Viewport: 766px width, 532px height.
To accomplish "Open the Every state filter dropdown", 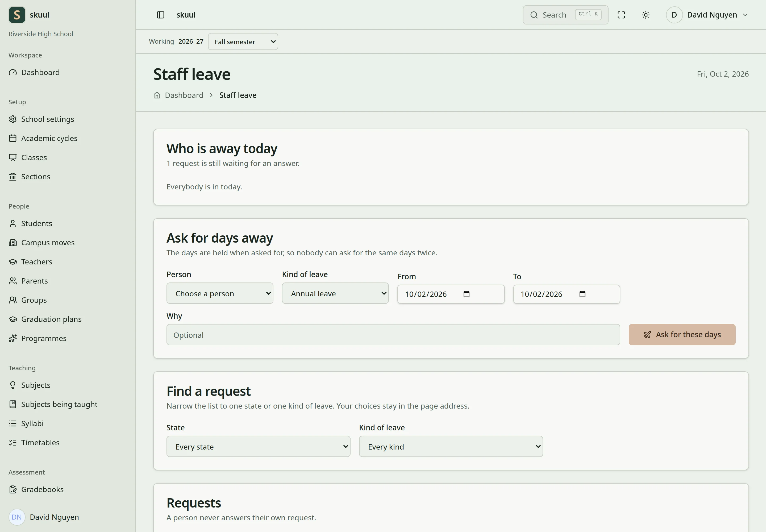I will pyautogui.click(x=258, y=447).
